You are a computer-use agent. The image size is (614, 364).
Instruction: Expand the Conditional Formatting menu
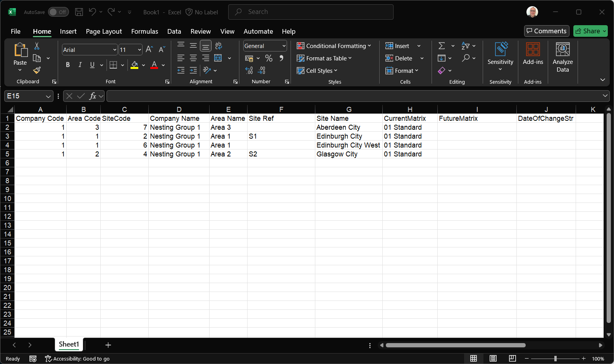pyautogui.click(x=334, y=46)
